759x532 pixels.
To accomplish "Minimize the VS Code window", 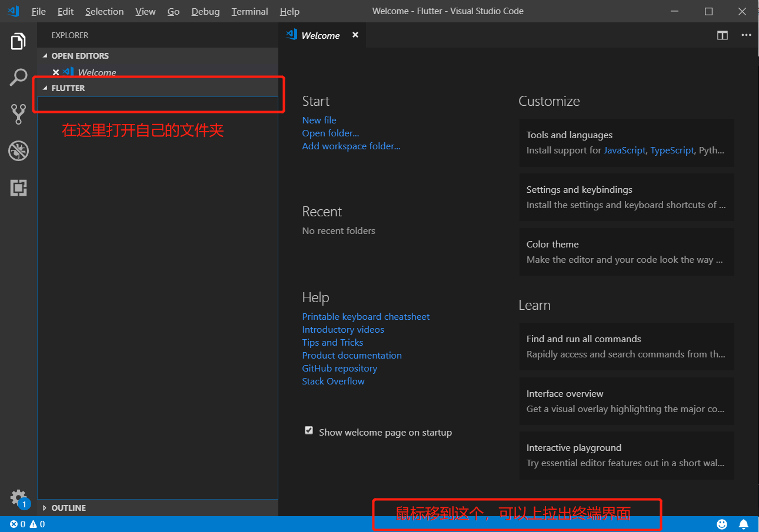I will point(675,11).
